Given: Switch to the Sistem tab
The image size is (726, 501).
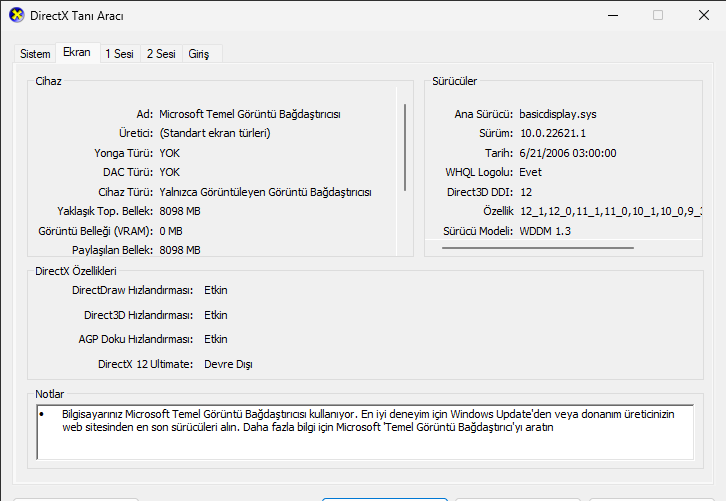Looking at the screenshot, I should pos(35,54).
